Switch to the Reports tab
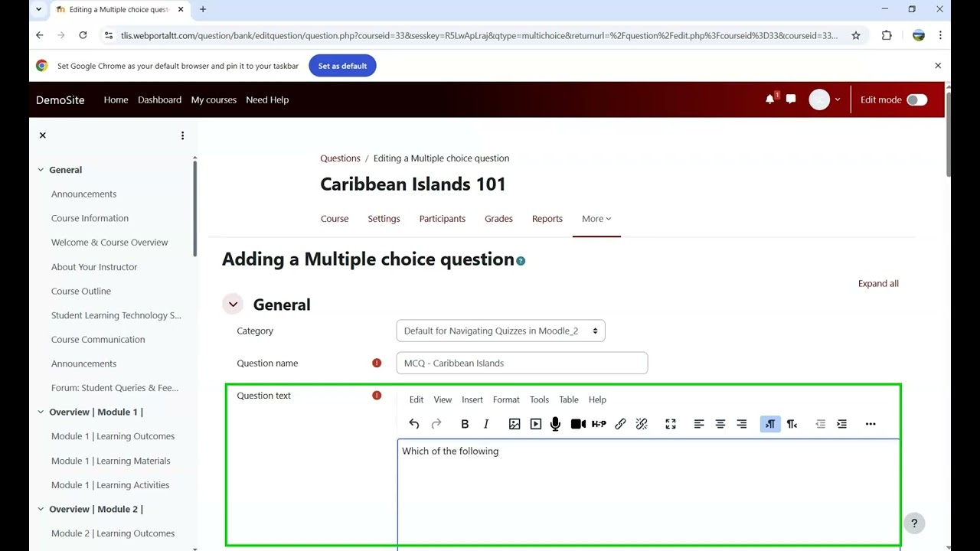This screenshot has width=980, height=551. 547,219
